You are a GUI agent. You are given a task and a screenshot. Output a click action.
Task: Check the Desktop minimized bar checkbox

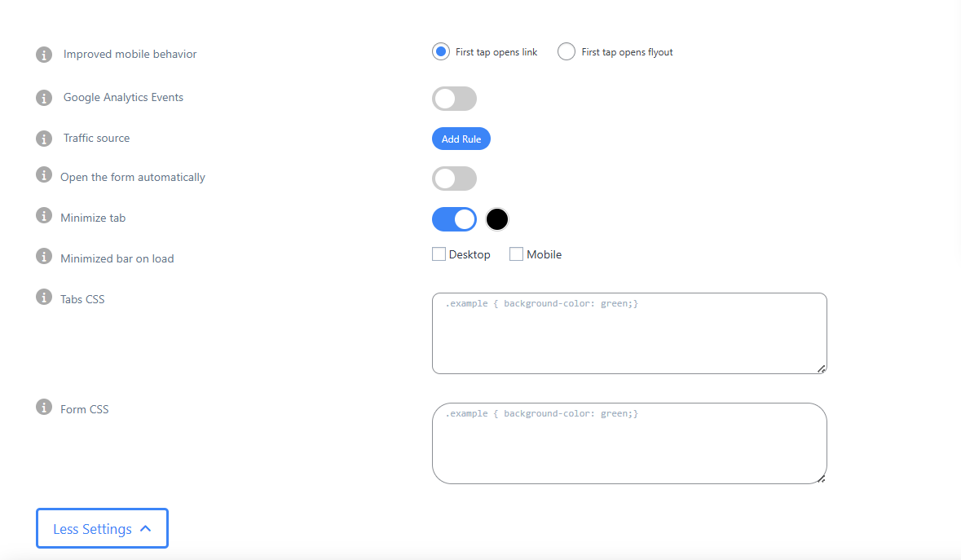(x=439, y=254)
